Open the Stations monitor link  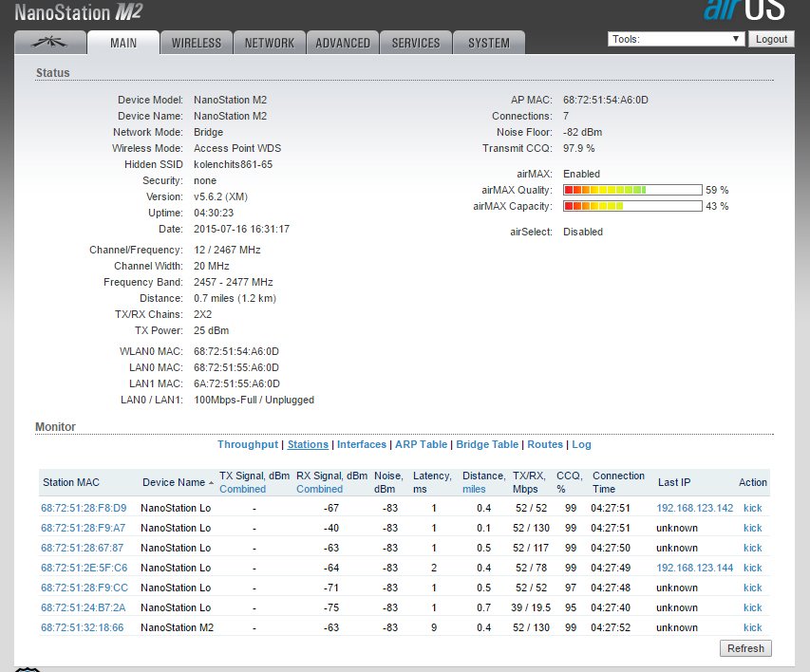click(x=308, y=444)
